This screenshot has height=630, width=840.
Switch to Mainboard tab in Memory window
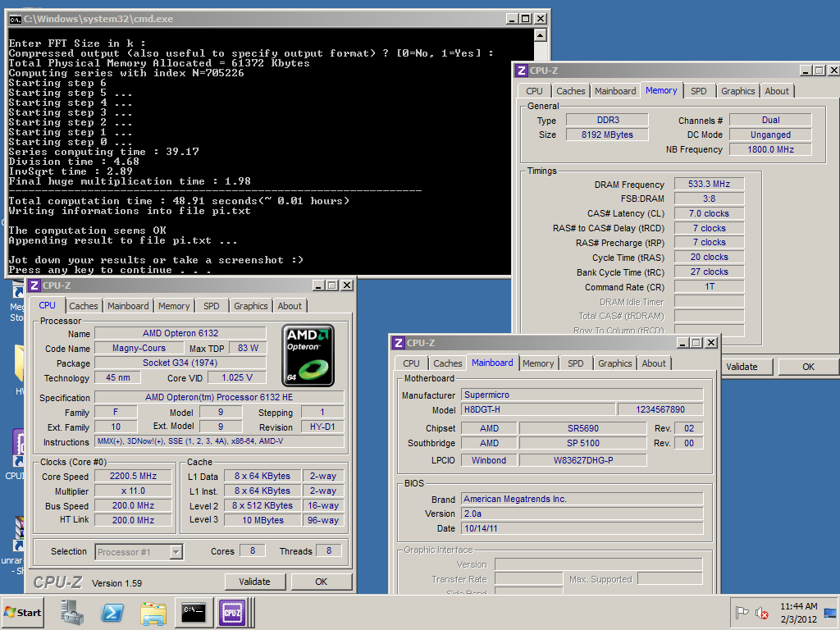pyautogui.click(x=615, y=91)
